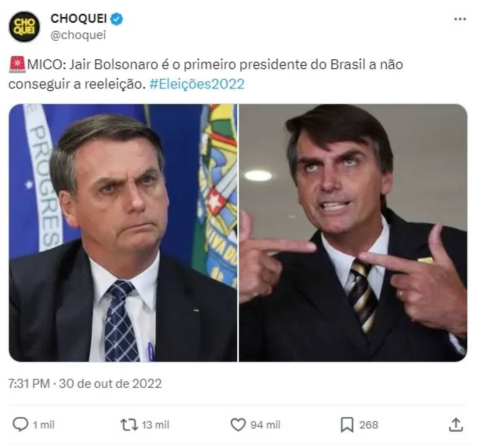481x448 pixels.
Task: Click the CHOQUEI display name
Action: click(79, 19)
